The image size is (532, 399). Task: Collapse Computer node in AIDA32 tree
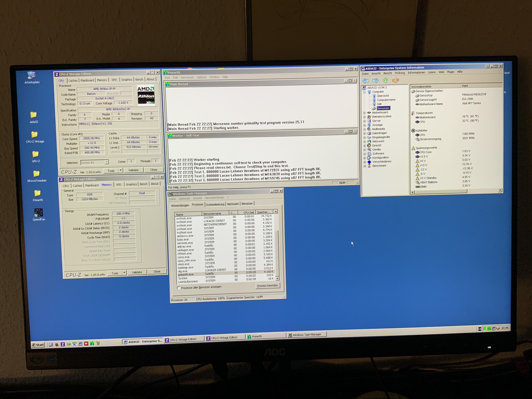click(x=364, y=92)
